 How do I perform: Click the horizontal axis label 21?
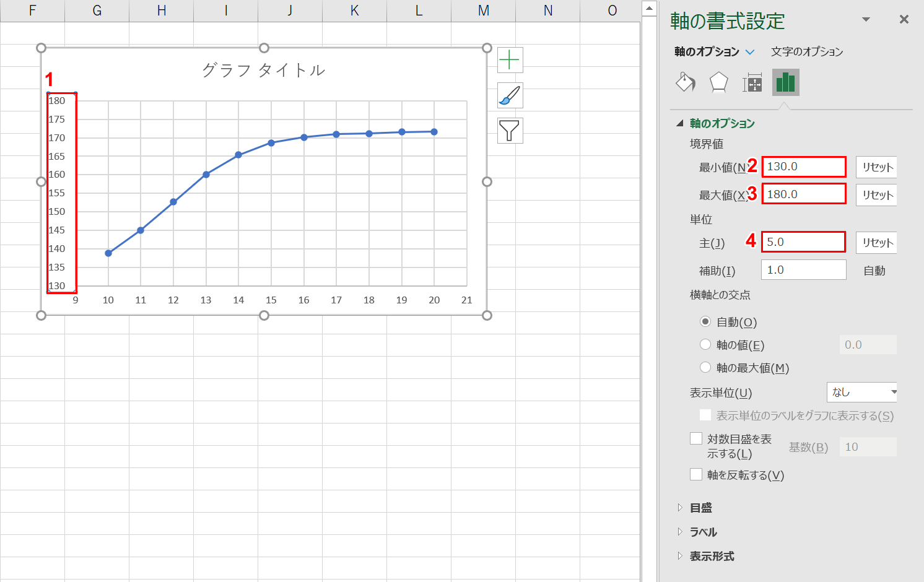click(467, 300)
